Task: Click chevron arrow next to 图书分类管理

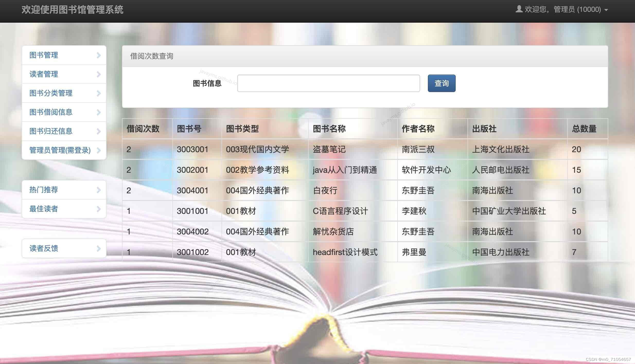Action: tap(99, 93)
